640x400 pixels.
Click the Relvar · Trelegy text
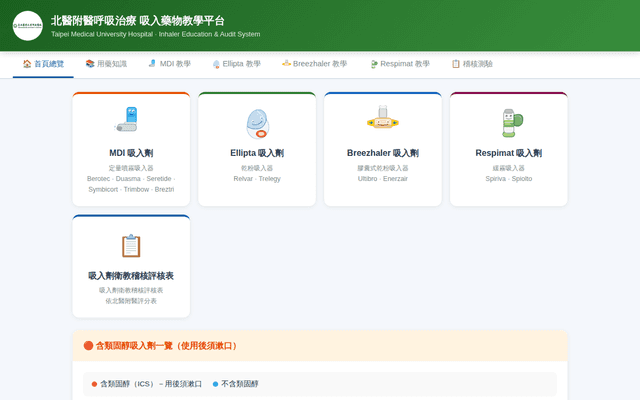(257, 179)
